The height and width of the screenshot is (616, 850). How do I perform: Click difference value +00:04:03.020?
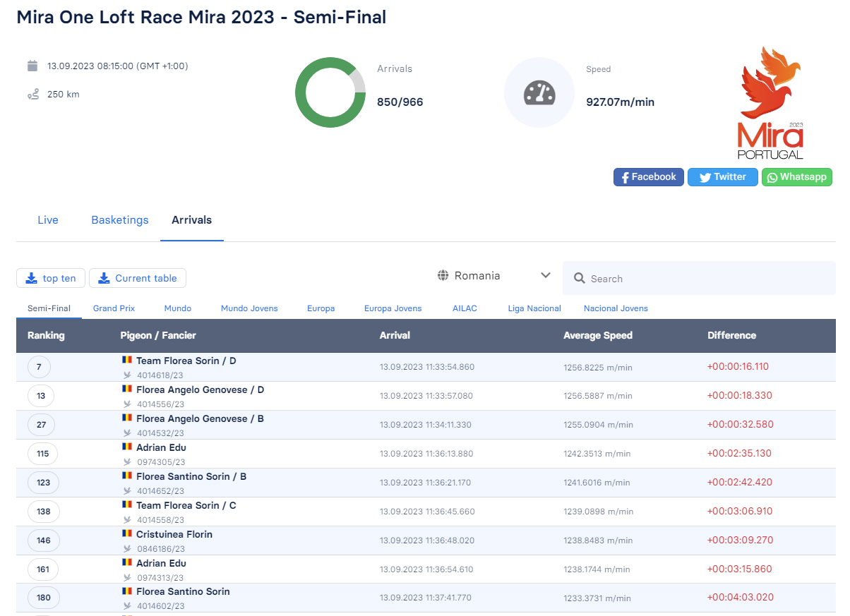click(740, 597)
